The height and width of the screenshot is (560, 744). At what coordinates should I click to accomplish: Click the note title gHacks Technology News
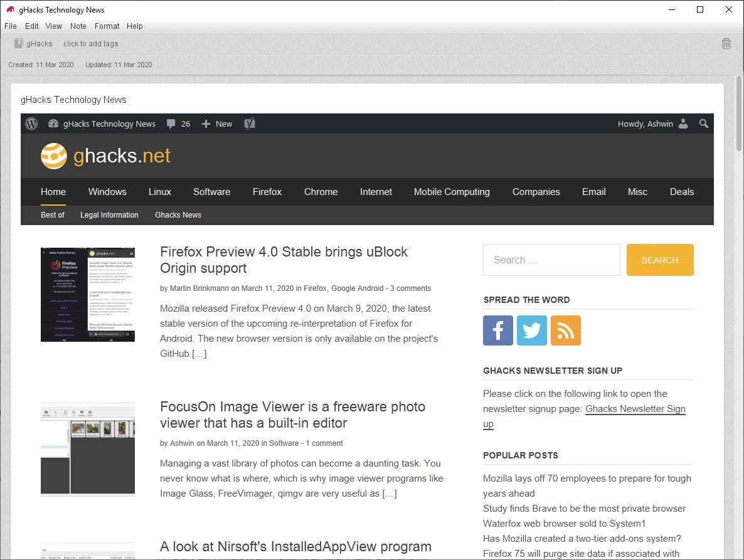pyautogui.click(x=73, y=100)
